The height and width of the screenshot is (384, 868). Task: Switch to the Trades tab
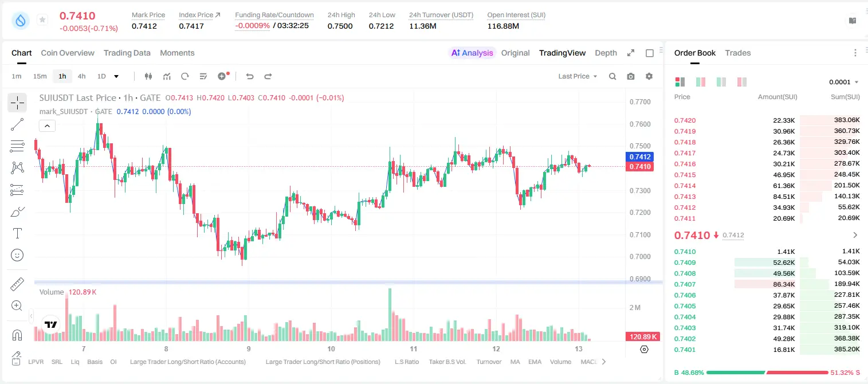tap(737, 53)
